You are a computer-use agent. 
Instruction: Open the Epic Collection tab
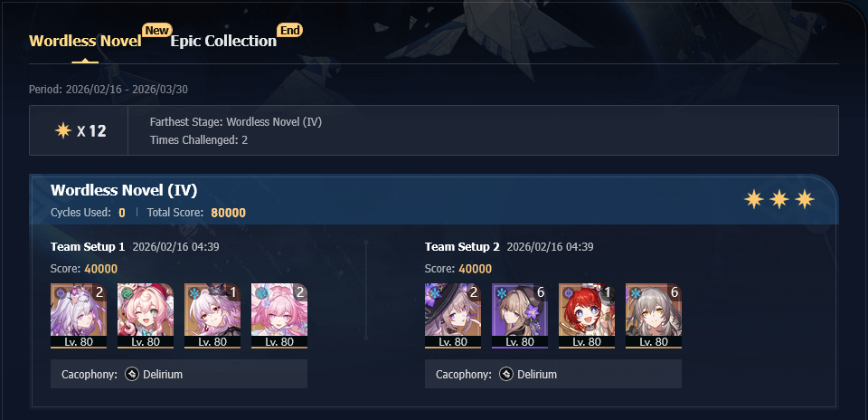[223, 41]
